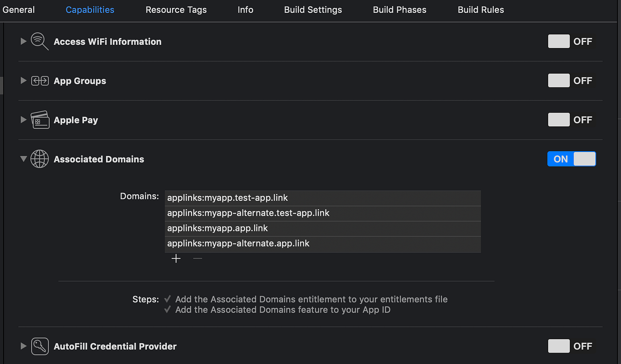Click the Access WiFi Information signal icon
The height and width of the screenshot is (364, 621).
click(39, 41)
